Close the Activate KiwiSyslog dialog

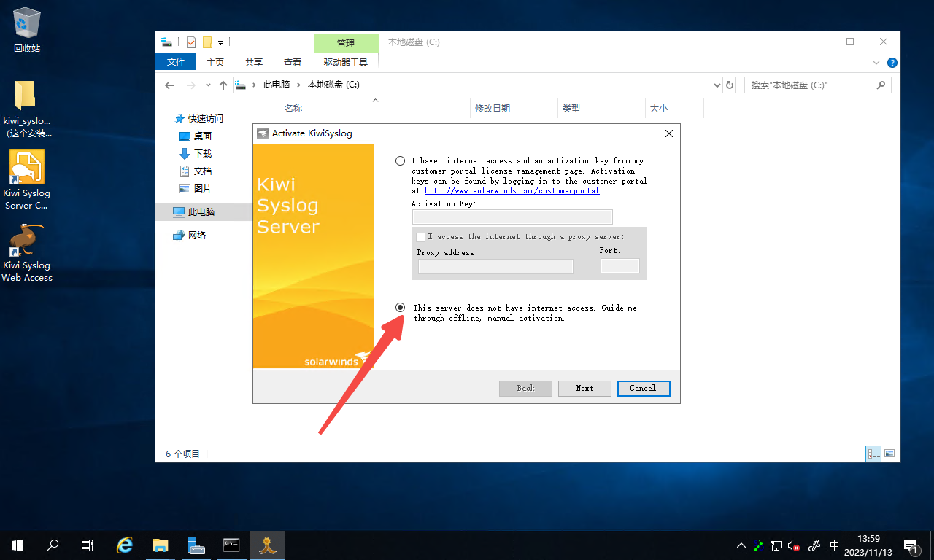669,133
